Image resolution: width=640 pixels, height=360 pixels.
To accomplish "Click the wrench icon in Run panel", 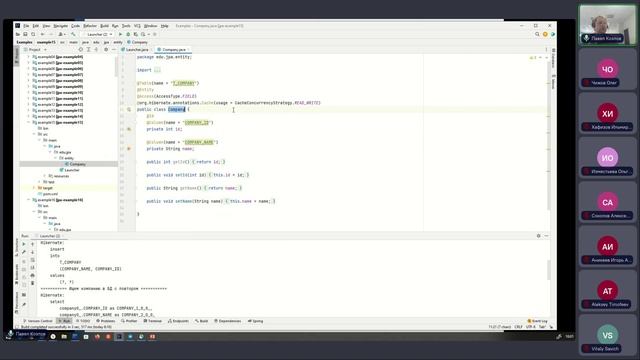I will tap(24, 252).
